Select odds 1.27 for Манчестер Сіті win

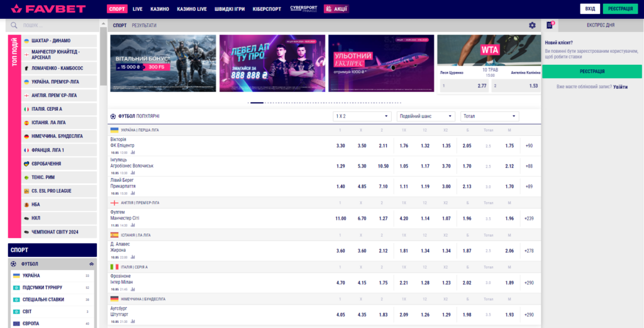383,218
